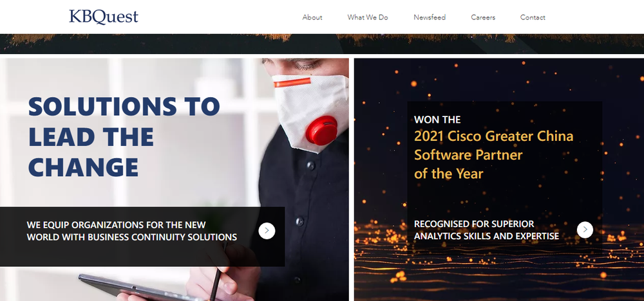This screenshot has height=301, width=644.
Task: Open the 2021 Cisco Software Partner award text
Action: point(493,154)
